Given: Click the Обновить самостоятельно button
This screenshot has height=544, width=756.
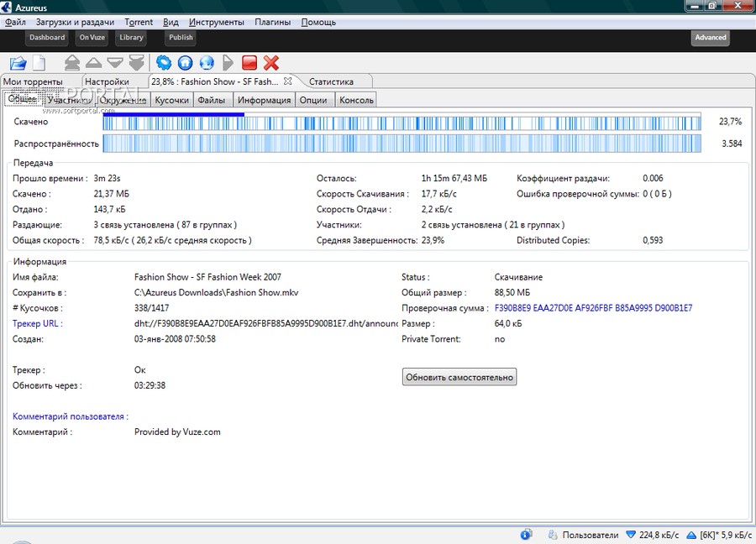Looking at the screenshot, I should (459, 377).
